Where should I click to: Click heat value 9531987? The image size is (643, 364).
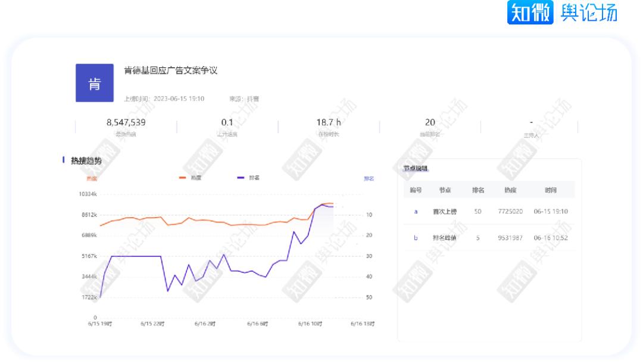click(511, 238)
